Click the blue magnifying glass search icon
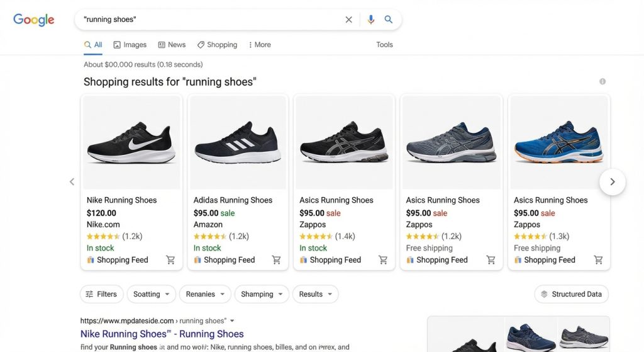Image resolution: width=644 pixels, height=352 pixels. pyautogui.click(x=389, y=20)
